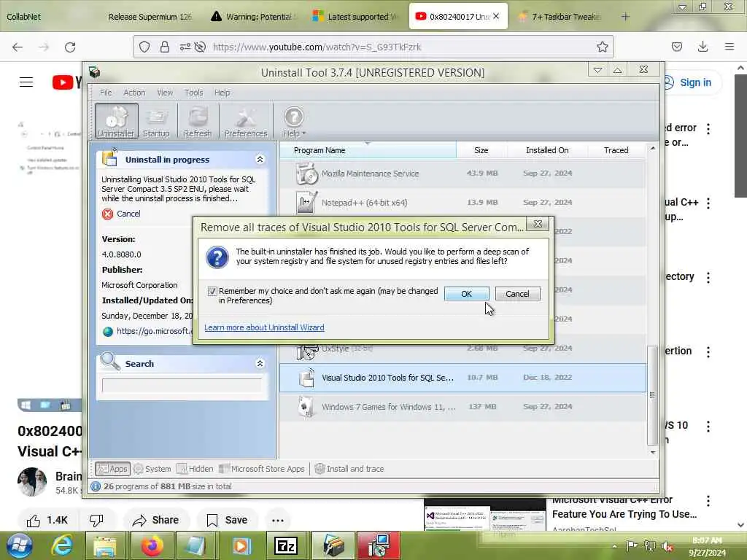Bookmark this page with star icon
747x560 pixels.
click(602, 47)
